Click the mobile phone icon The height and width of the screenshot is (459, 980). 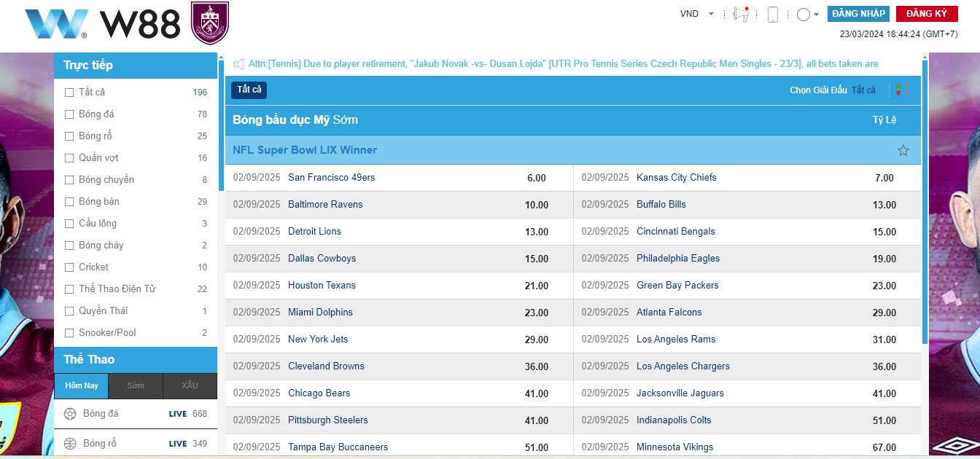pos(773,14)
